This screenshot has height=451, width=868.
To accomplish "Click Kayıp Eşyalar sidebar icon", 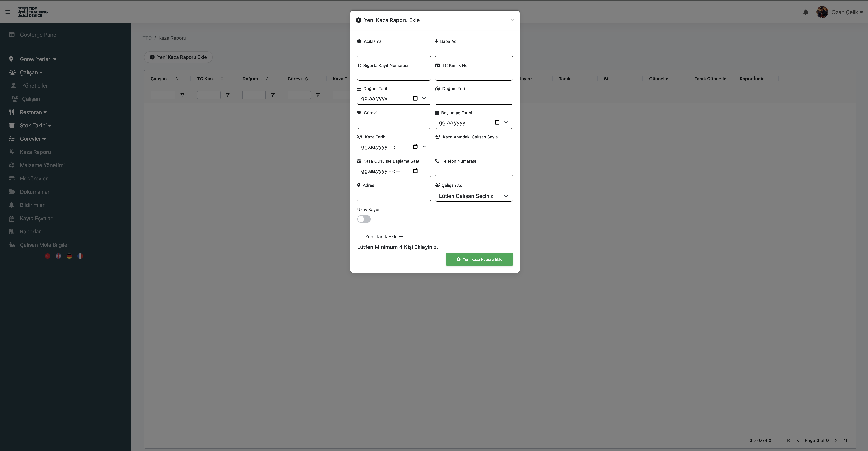I will click(11, 218).
